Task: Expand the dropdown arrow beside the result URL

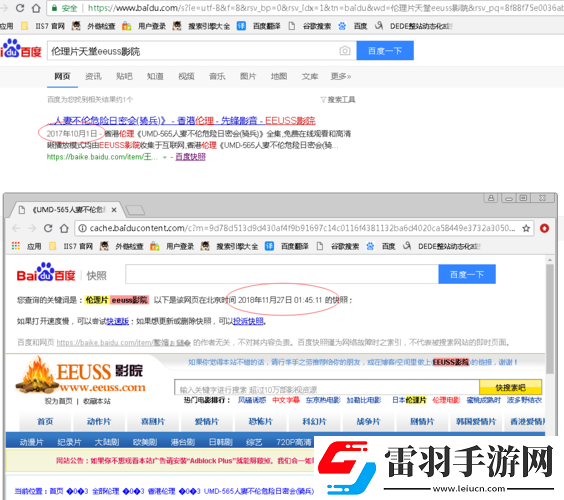Action: pos(165,157)
